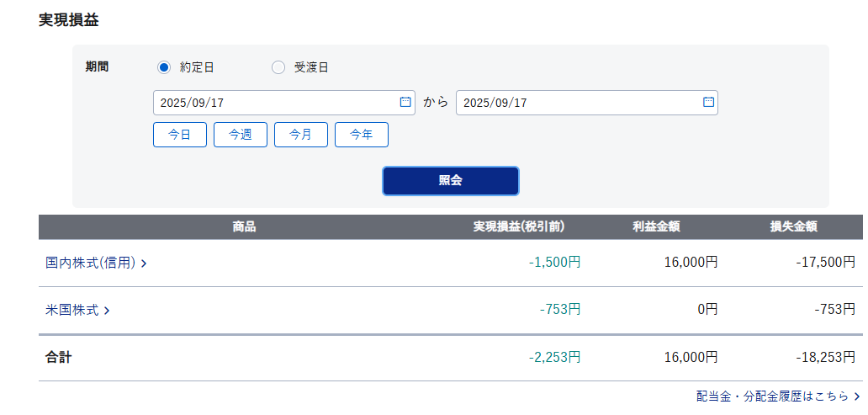The image size is (868, 415).
Task: Open the start date calendar picker icon
Action: (405, 102)
